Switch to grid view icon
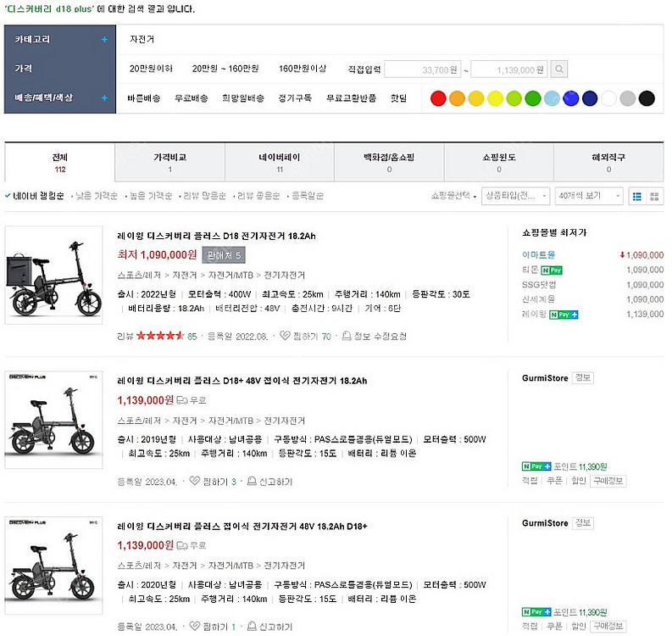 click(654, 197)
